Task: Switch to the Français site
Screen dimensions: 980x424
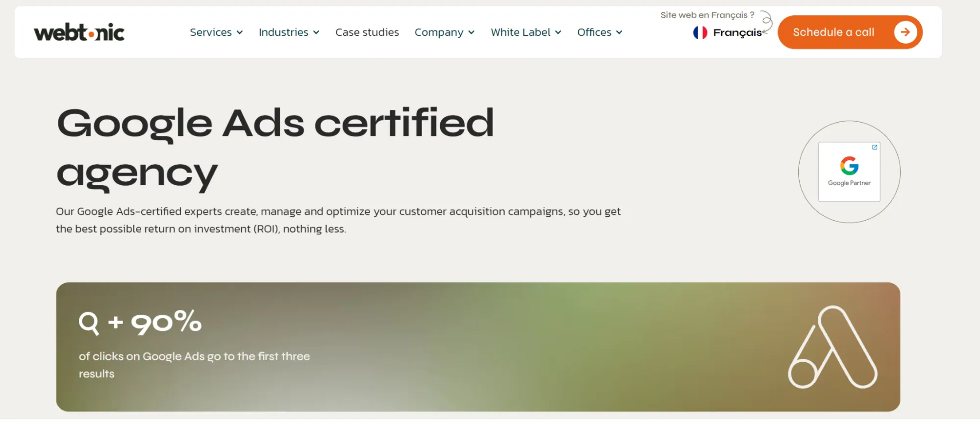Action: coord(737,32)
